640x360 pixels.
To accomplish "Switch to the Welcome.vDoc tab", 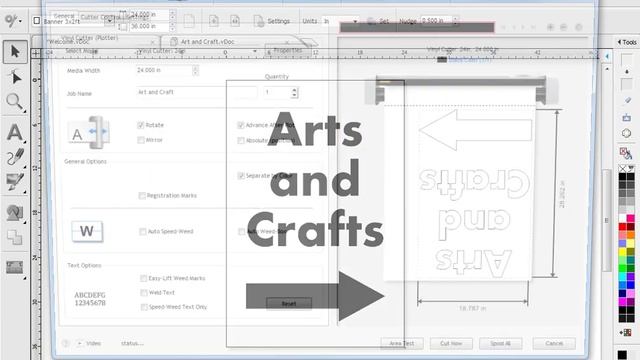I will tap(96, 42).
